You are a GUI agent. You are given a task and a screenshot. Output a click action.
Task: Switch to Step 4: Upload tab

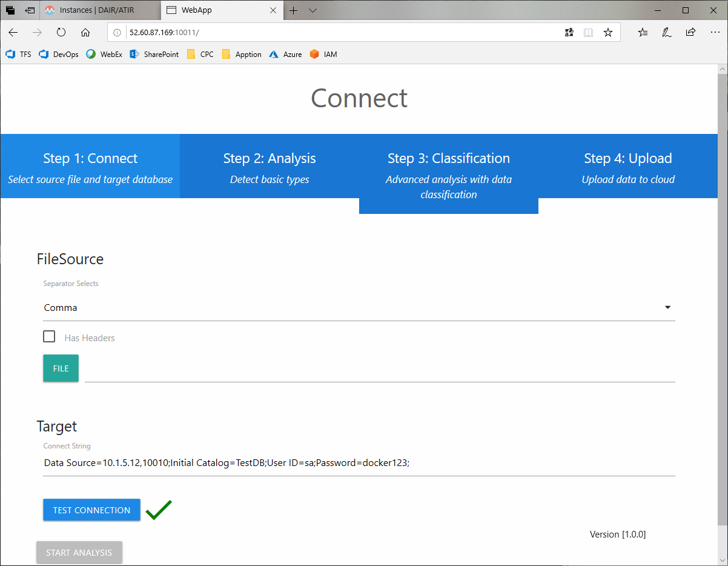tap(628, 167)
